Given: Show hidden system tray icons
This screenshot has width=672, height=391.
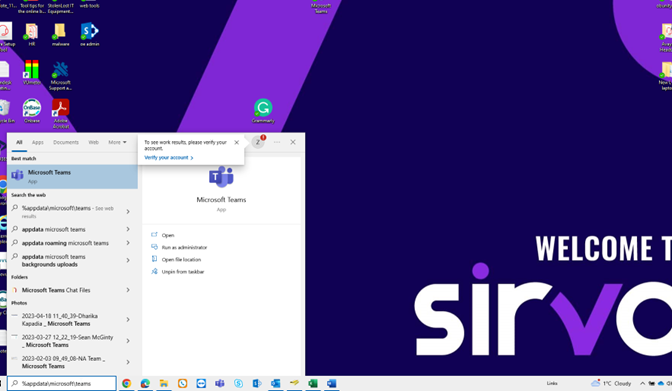Looking at the screenshot, I should (642, 383).
